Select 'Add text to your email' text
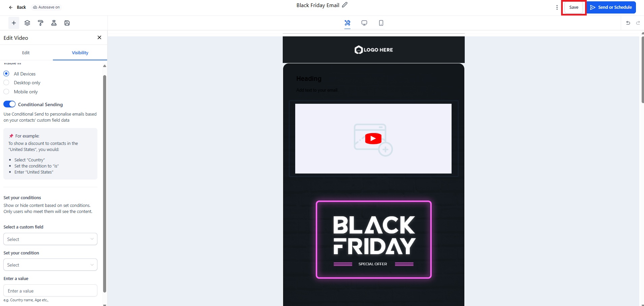 click(x=317, y=90)
